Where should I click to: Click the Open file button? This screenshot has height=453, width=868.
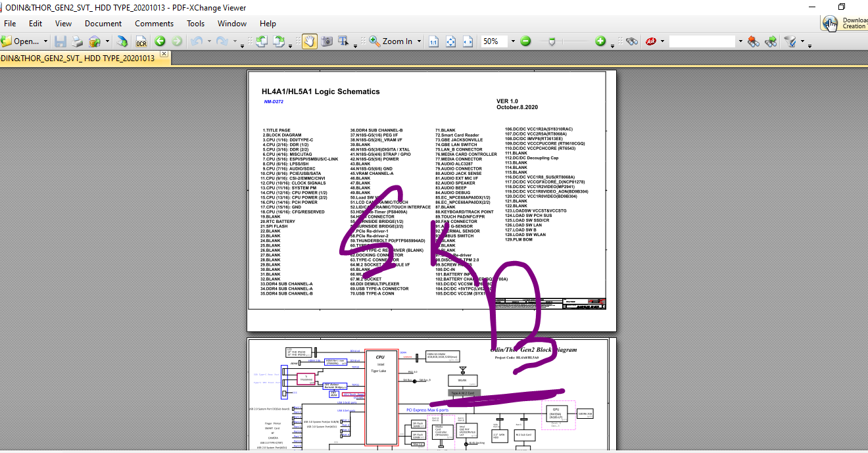tap(20, 41)
